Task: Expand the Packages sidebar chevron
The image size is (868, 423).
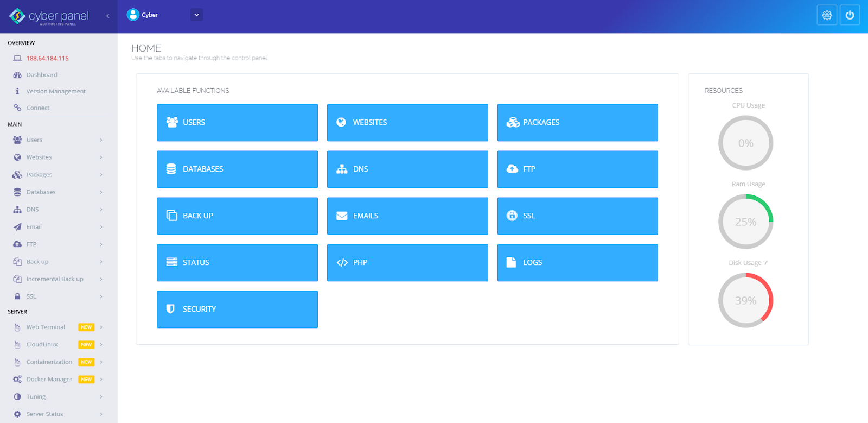Action: tap(101, 175)
